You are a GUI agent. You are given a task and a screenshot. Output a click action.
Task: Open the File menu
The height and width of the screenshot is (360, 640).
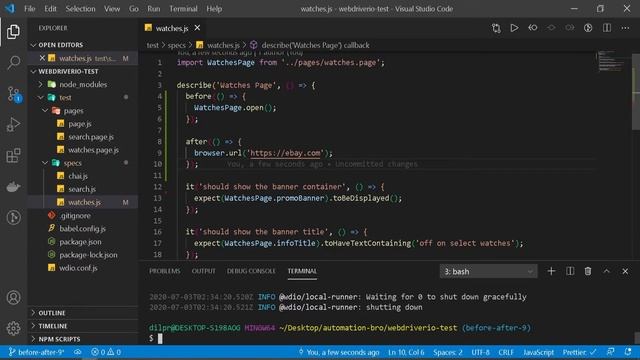pos(30,9)
